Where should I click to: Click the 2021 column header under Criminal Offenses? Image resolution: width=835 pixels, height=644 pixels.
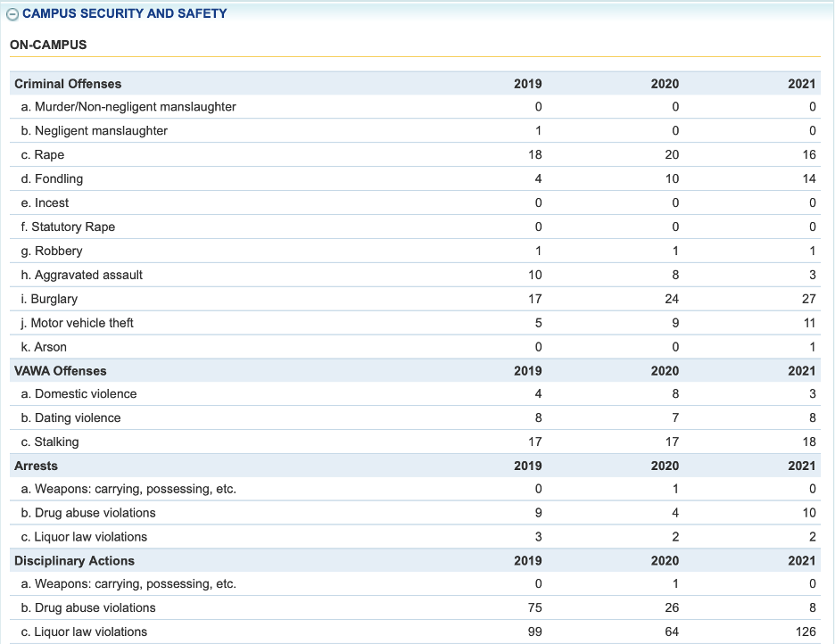coord(802,83)
